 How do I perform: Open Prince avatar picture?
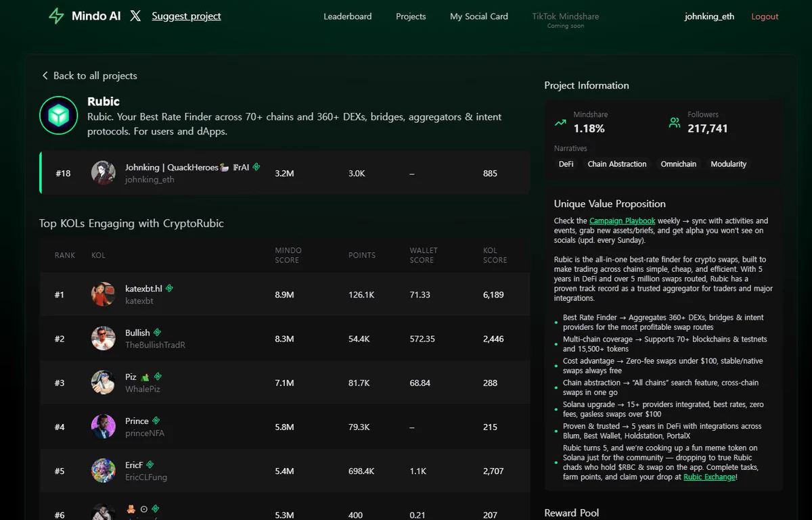(103, 427)
